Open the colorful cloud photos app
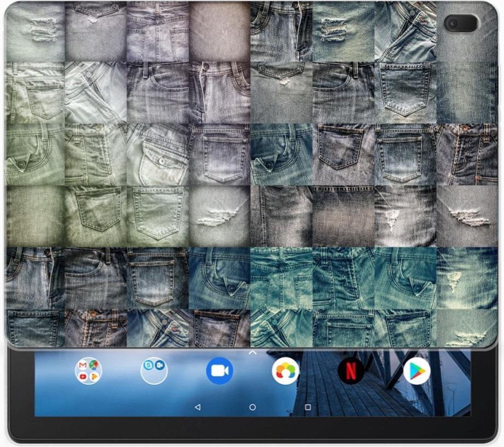Image resolution: width=504 pixels, height=447 pixels. [x=286, y=371]
